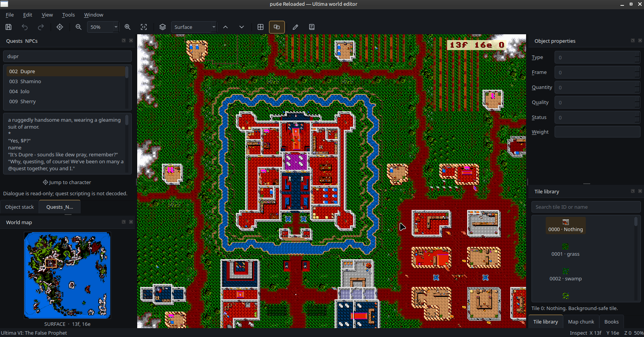Image resolution: width=644 pixels, height=337 pixels.
Task: Open the File menu
Action: (x=10, y=15)
